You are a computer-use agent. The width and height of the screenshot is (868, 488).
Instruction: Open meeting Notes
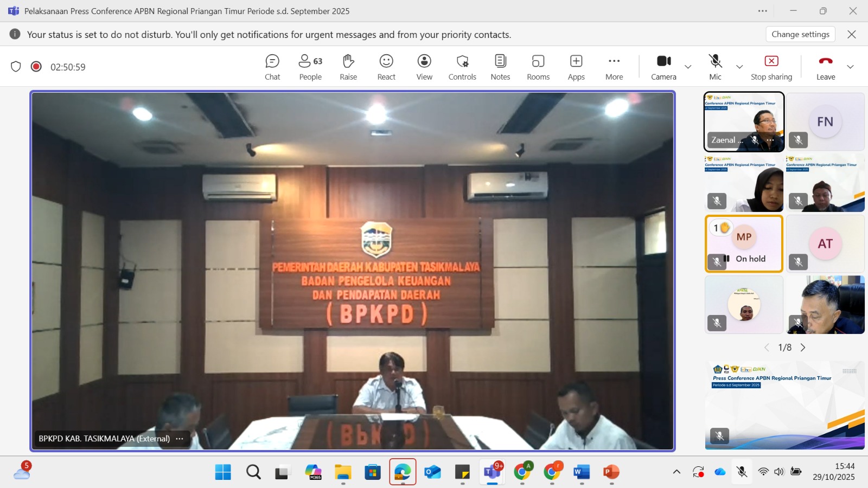pyautogui.click(x=500, y=67)
